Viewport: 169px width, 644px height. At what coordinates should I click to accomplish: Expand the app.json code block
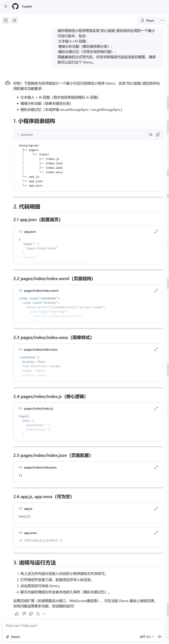156,232
